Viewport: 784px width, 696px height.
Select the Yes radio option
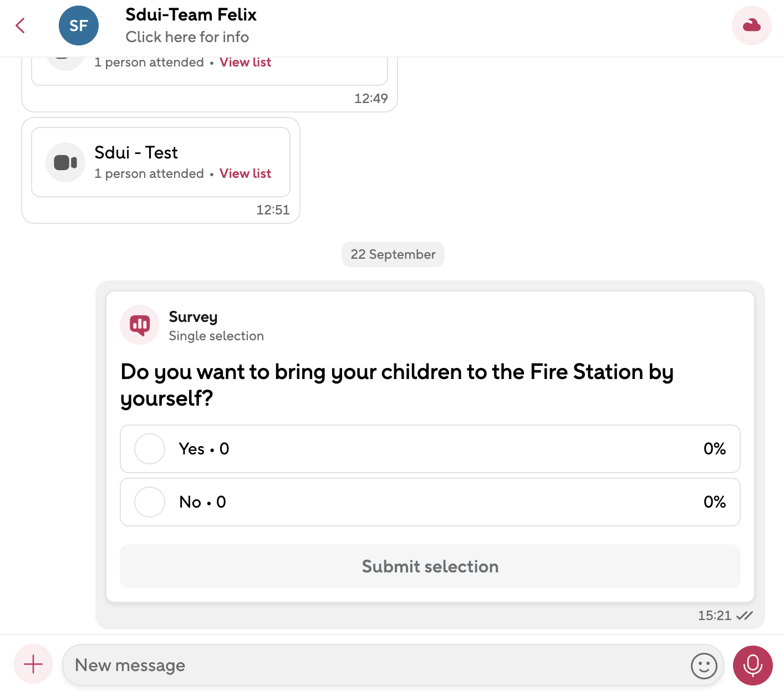[150, 449]
